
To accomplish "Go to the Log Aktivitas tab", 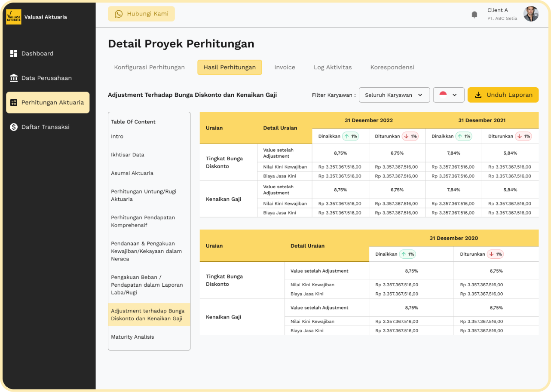I will pos(333,67).
